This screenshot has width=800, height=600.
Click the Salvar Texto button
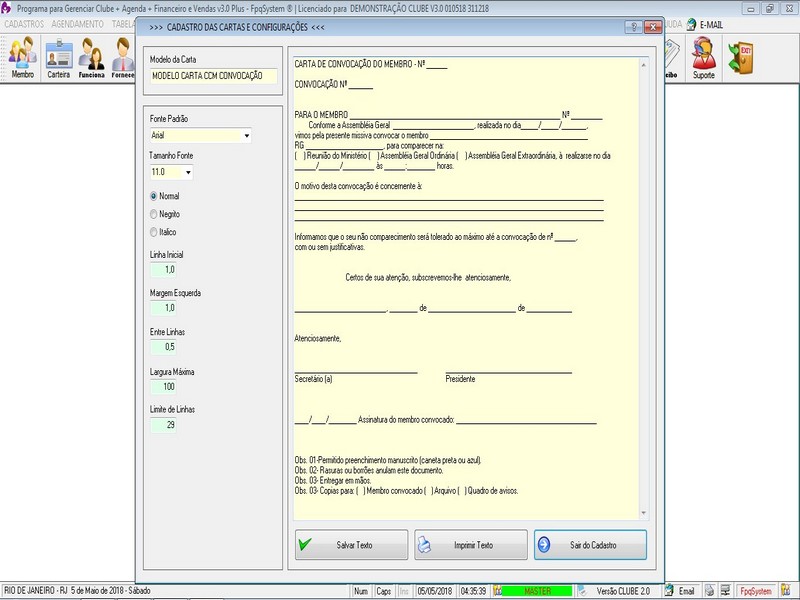click(x=352, y=544)
